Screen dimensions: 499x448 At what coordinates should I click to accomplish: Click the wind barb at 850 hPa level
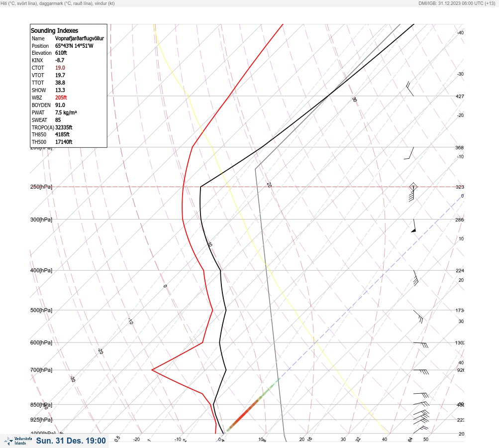pyautogui.click(x=421, y=404)
